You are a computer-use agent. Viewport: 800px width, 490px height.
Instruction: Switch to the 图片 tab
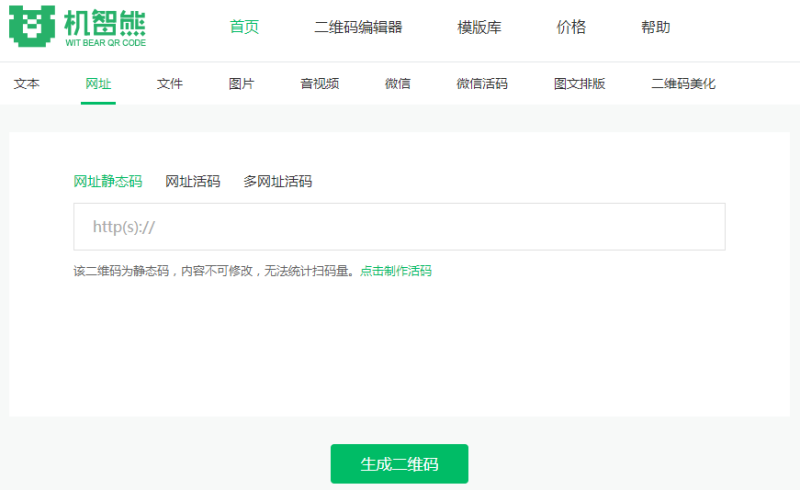(241, 84)
